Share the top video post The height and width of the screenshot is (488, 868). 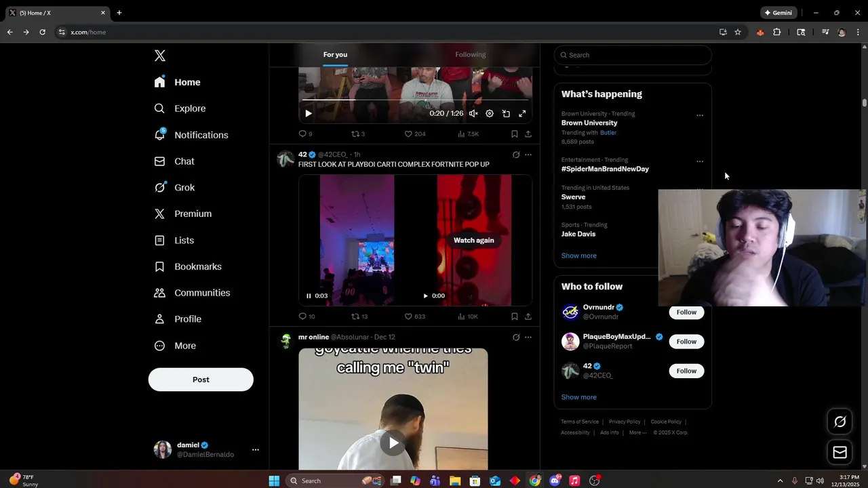528,134
